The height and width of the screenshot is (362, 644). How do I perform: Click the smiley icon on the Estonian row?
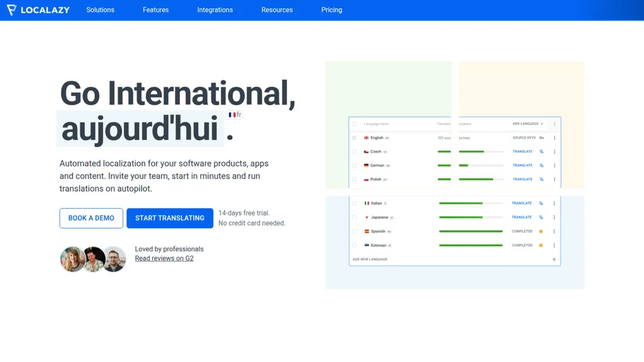[541, 245]
